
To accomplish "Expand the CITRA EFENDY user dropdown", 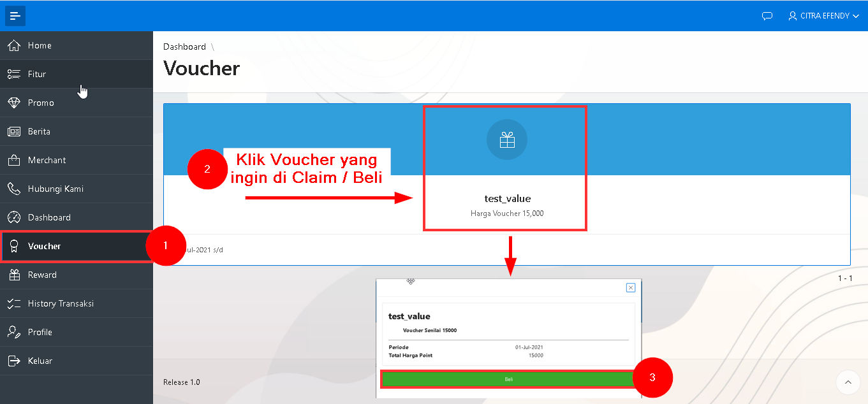I will point(824,16).
